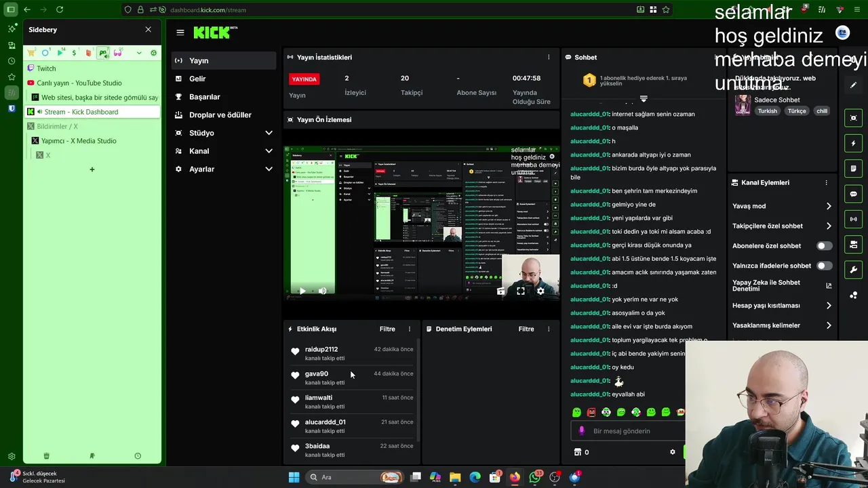This screenshot has width=868, height=488.
Task: Open Etkinlik Akışı three-dot menu
Action: click(x=409, y=329)
